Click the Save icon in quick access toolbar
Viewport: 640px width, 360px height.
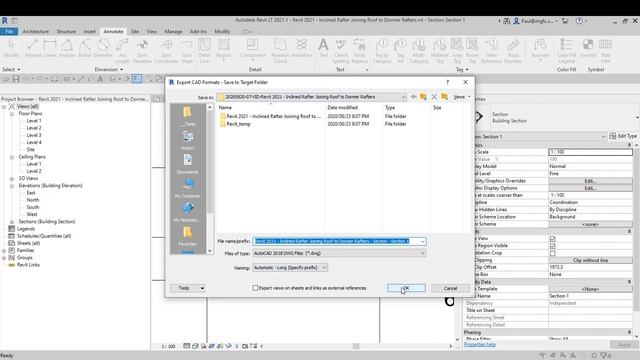(x=16, y=79)
